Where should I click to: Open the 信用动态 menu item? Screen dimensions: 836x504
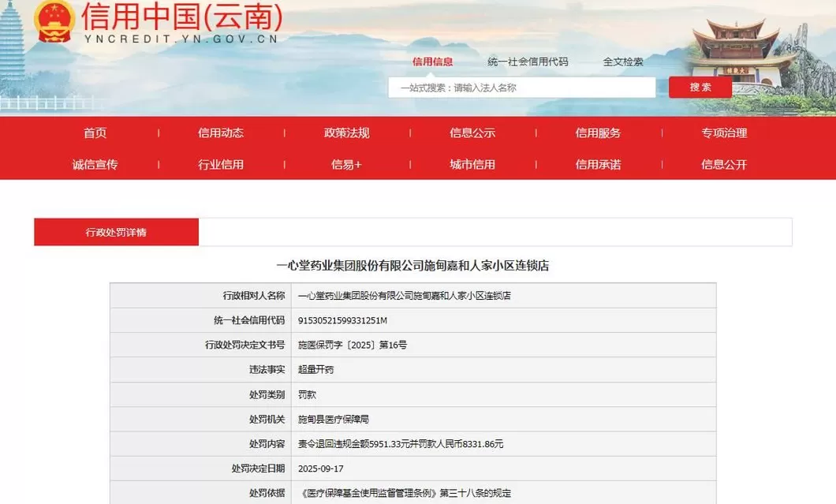click(x=221, y=133)
